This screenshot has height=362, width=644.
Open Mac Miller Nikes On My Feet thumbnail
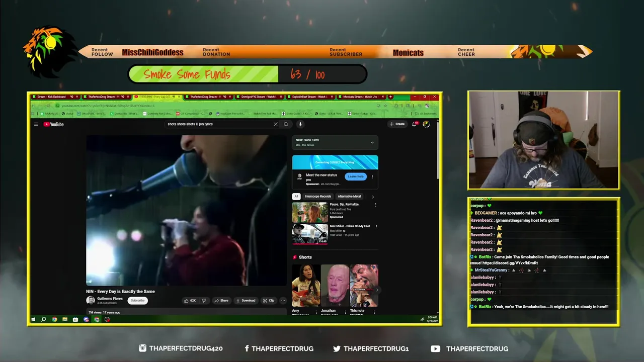310,234
